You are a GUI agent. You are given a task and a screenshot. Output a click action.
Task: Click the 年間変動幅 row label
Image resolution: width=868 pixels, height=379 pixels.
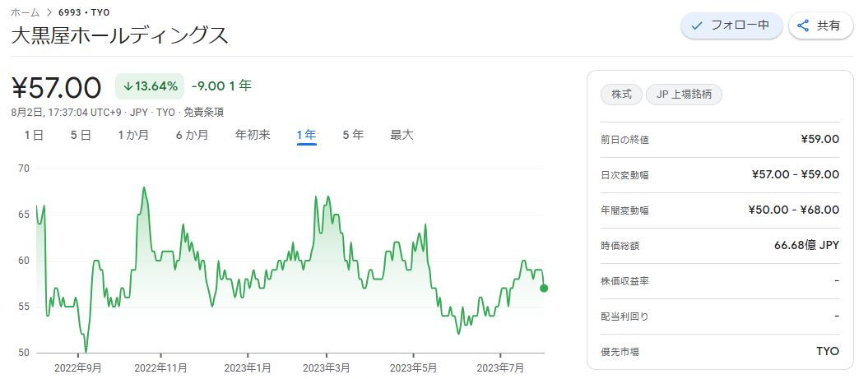tap(624, 210)
